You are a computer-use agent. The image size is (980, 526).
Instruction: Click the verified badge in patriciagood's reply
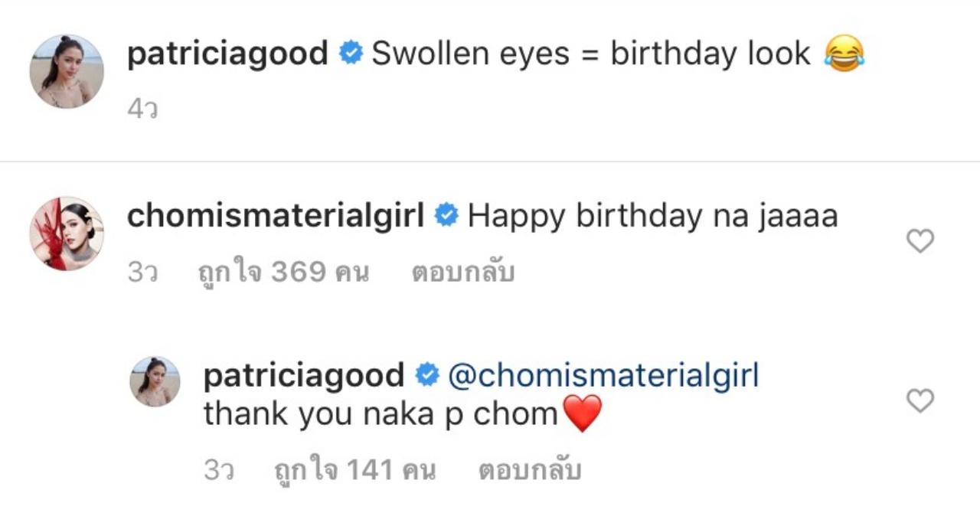(x=426, y=375)
